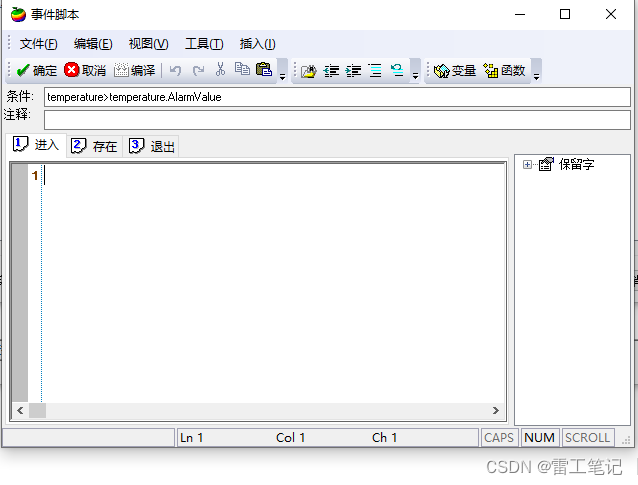Open the 插入(I) menu

(x=258, y=44)
